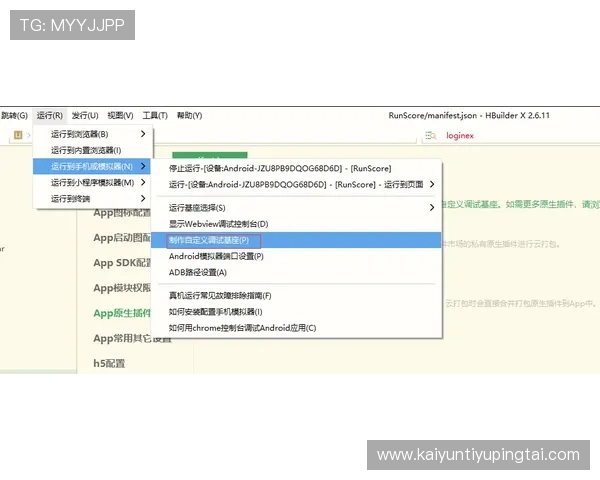Open the 工具(T) menu
Screen dimensions: 600x480
(x=155, y=115)
